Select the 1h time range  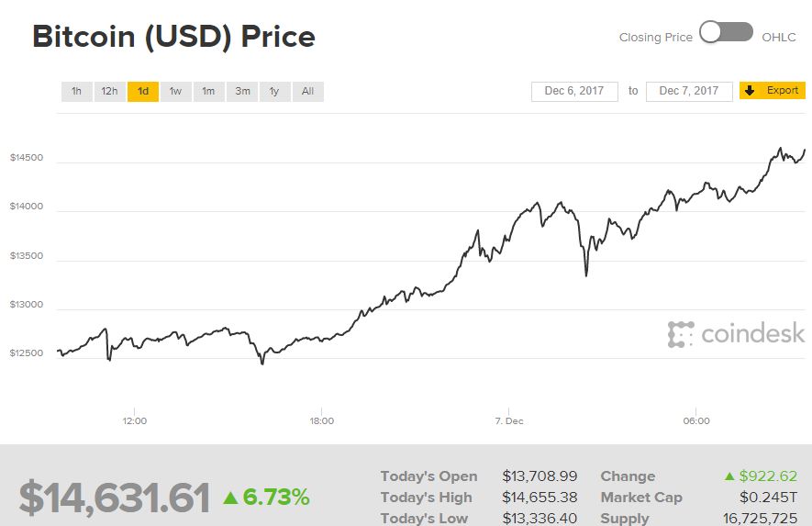(x=77, y=91)
